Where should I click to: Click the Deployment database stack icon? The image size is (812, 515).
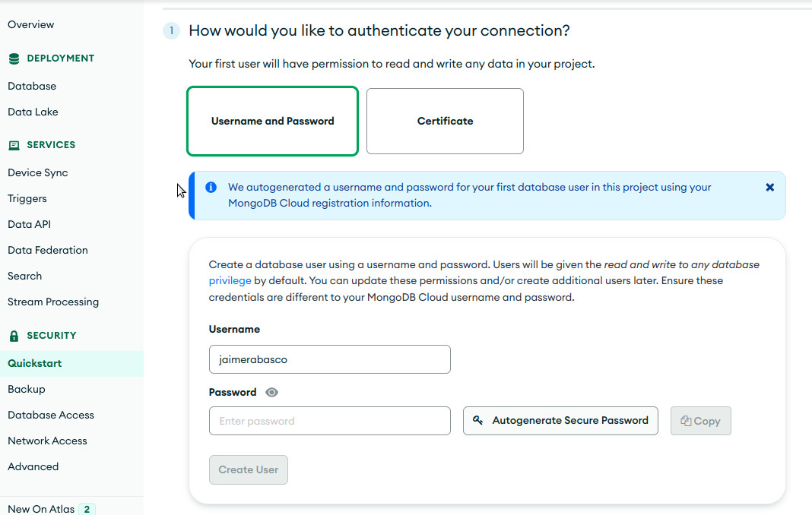14,58
